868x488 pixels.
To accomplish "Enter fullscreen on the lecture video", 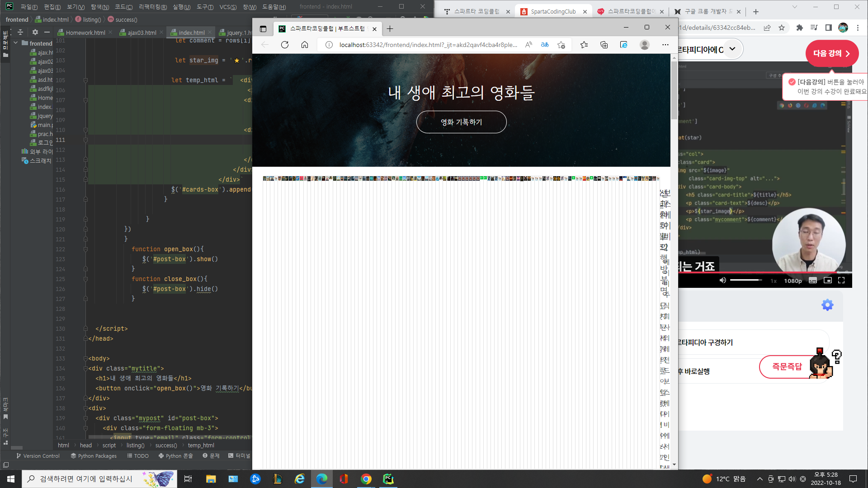I will click(841, 280).
